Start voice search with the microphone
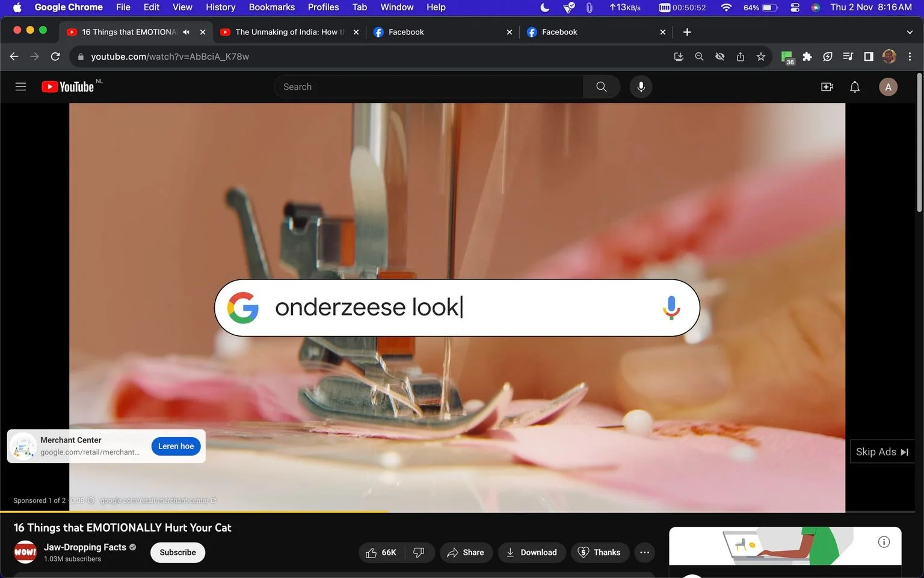The image size is (924, 578). (641, 87)
